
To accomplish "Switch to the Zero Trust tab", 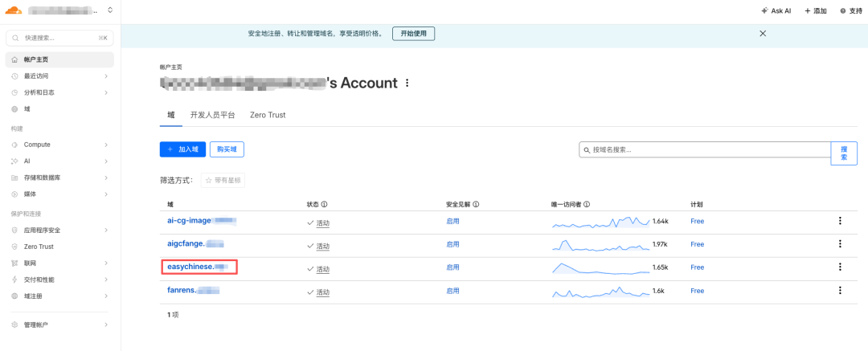I will pos(268,115).
